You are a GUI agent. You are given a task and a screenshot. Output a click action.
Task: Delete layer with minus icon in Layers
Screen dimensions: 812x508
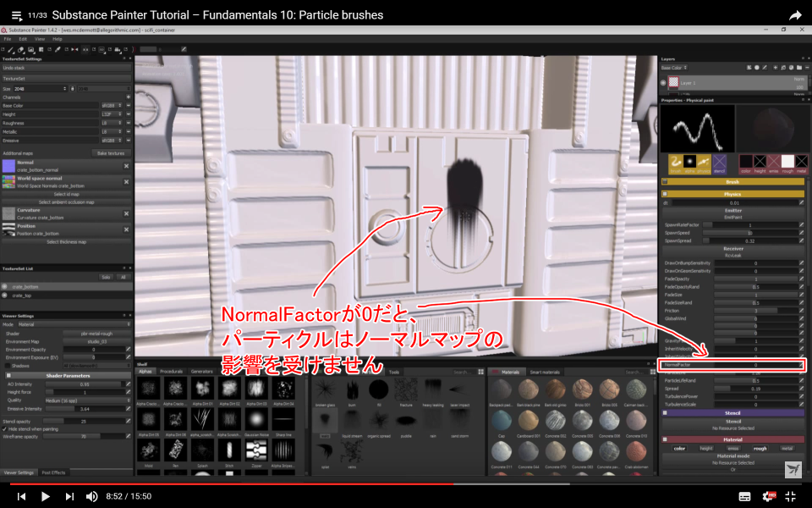click(x=807, y=68)
